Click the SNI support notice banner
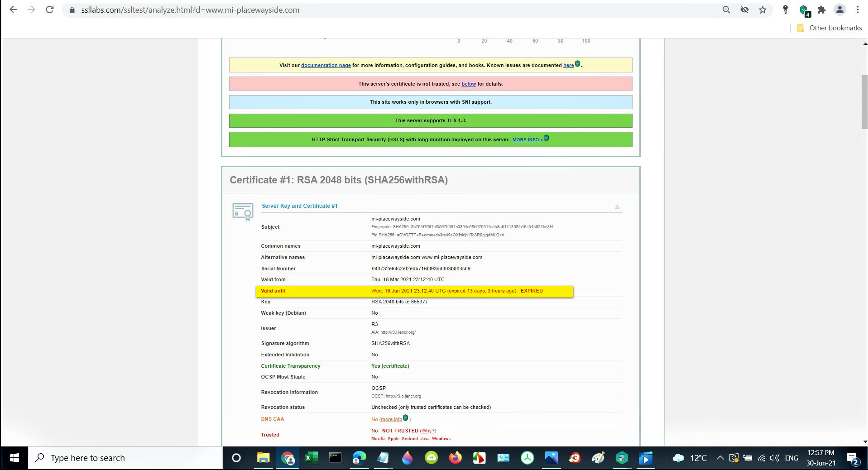This screenshot has width=868, height=470. [431, 102]
